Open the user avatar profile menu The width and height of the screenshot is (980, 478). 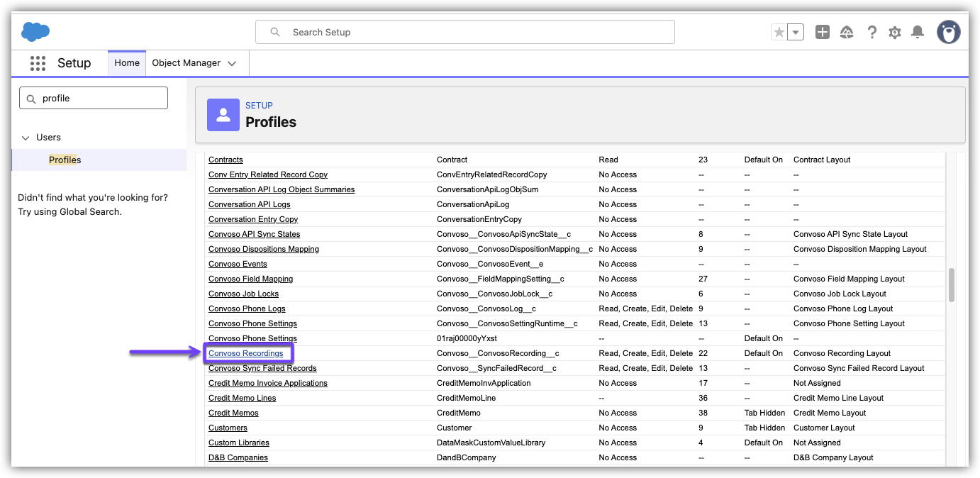[948, 32]
